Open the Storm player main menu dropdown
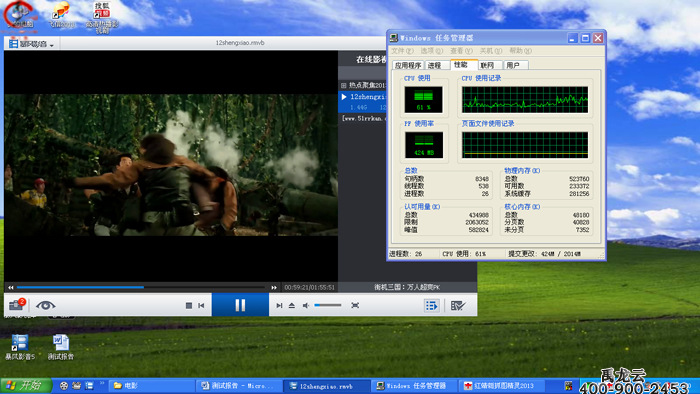 [31, 44]
